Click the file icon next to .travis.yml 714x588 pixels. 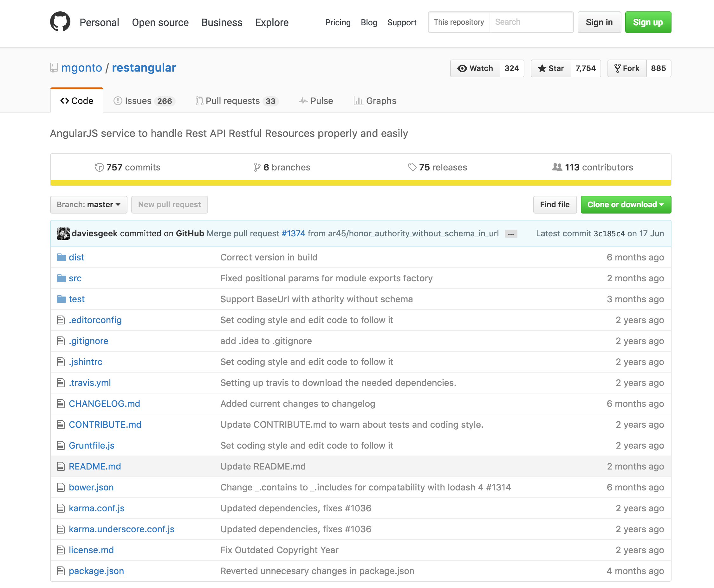(61, 383)
